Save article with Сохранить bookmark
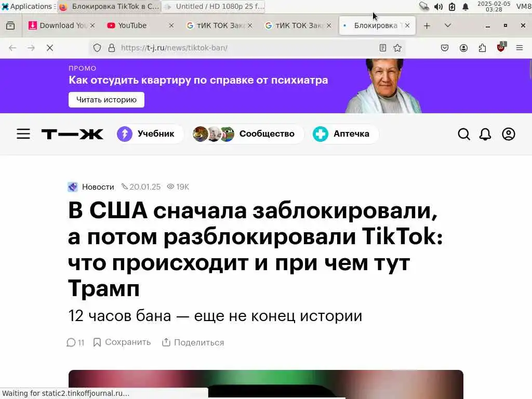 [x=122, y=342]
